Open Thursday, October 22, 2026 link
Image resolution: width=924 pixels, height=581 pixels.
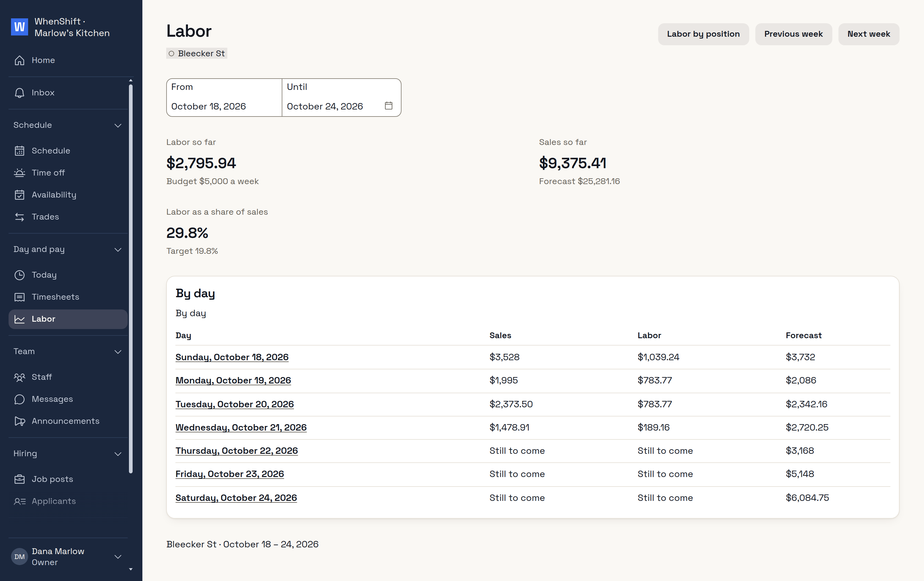tap(237, 451)
